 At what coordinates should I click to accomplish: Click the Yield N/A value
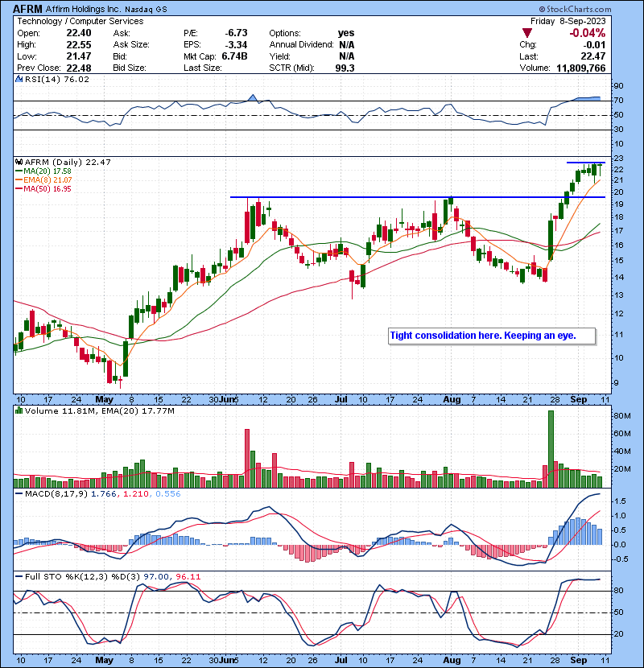[x=346, y=56]
